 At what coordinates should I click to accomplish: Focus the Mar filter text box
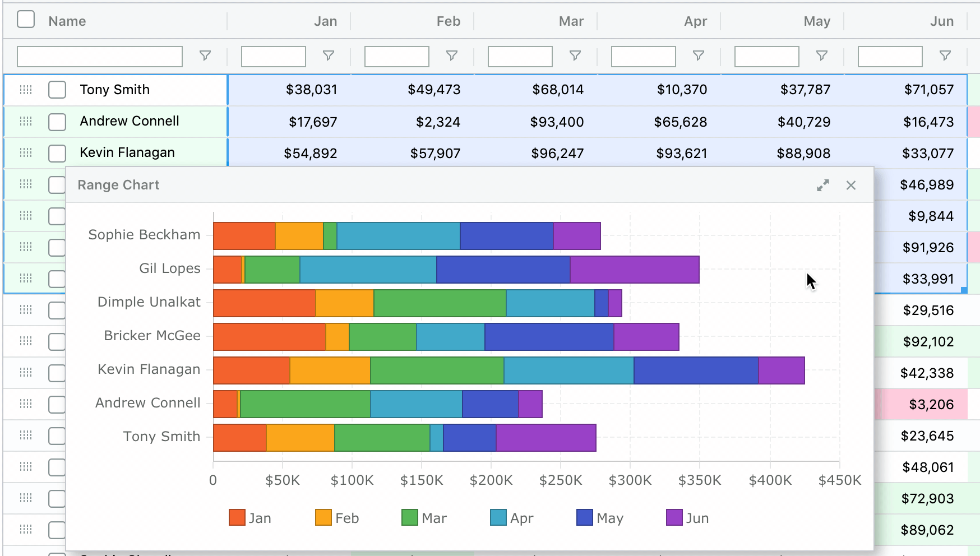coord(520,56)
